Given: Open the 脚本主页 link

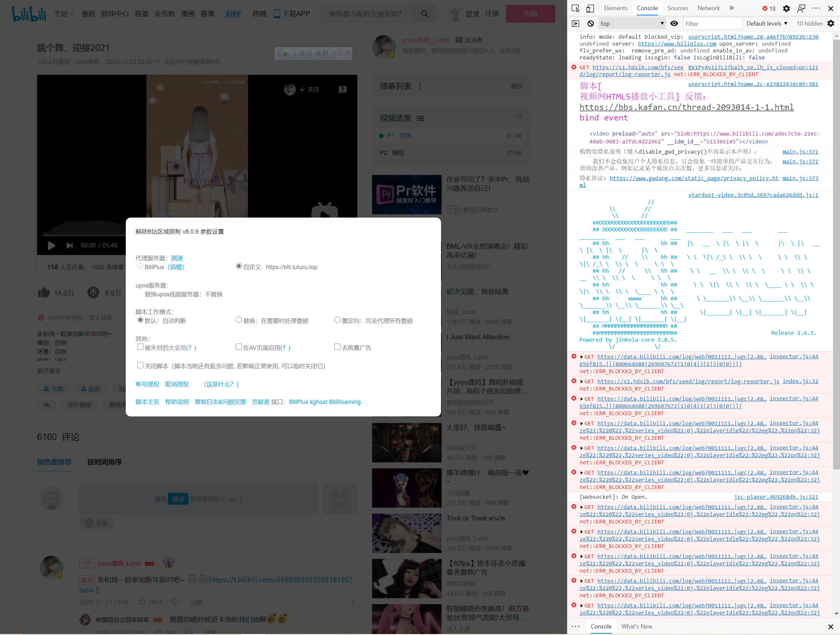Looking at the screenshot, I should click(147, 402).
